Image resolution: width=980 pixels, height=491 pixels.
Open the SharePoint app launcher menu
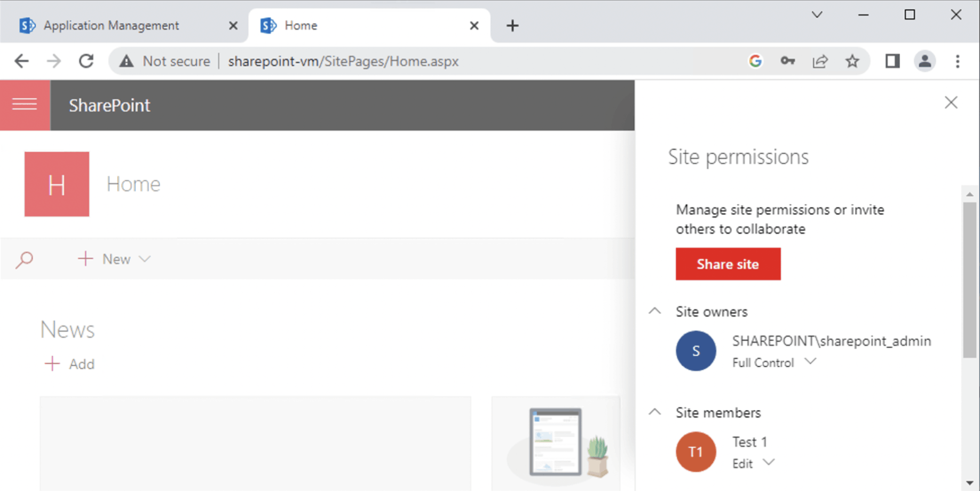[x=25, y=105]
